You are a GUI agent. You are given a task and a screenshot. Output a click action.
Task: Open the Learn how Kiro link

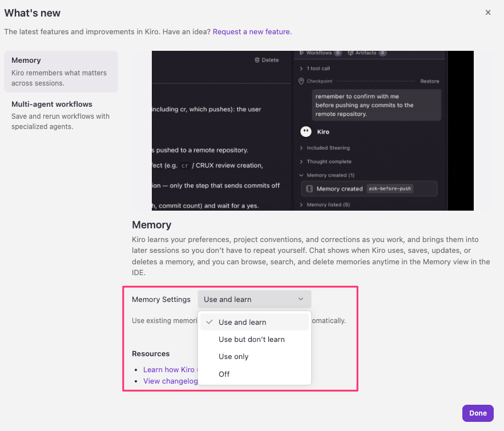coord(169,369)
